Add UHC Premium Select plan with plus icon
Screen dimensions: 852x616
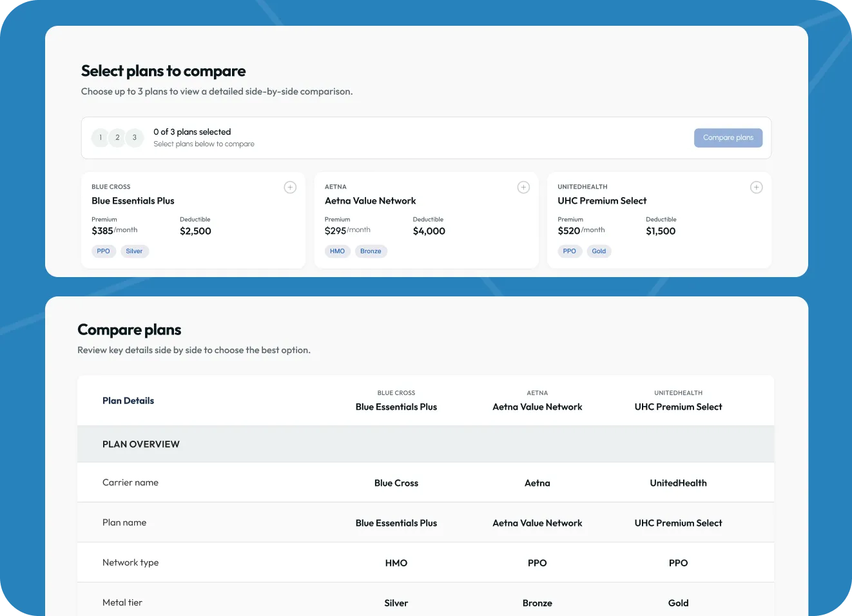(x=757, y=188)
